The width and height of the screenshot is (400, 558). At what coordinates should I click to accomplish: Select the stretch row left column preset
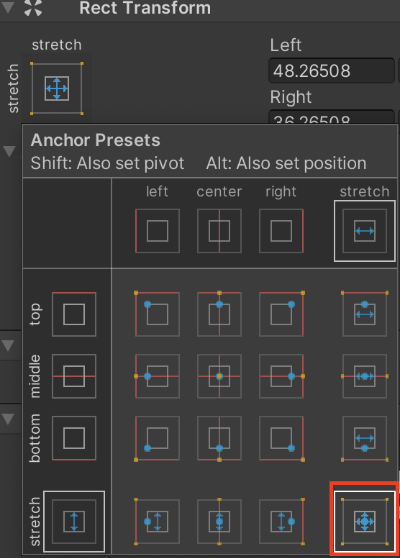click(157, 521)
